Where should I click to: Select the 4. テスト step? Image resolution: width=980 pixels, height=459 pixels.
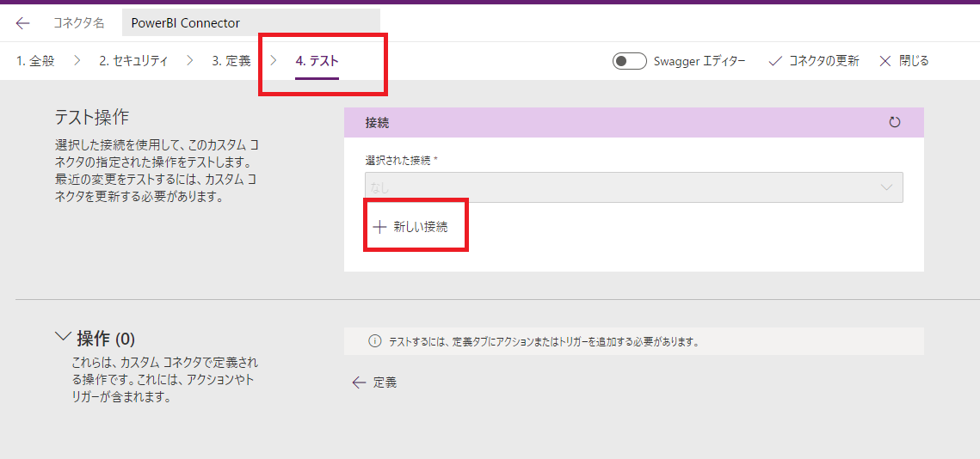(x=317, y=61)
